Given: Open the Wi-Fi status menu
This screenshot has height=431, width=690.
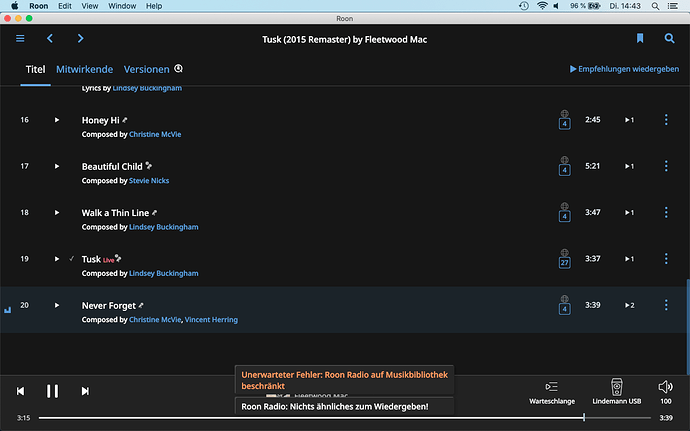Looking at the screenshot, I should click(542, 6).
